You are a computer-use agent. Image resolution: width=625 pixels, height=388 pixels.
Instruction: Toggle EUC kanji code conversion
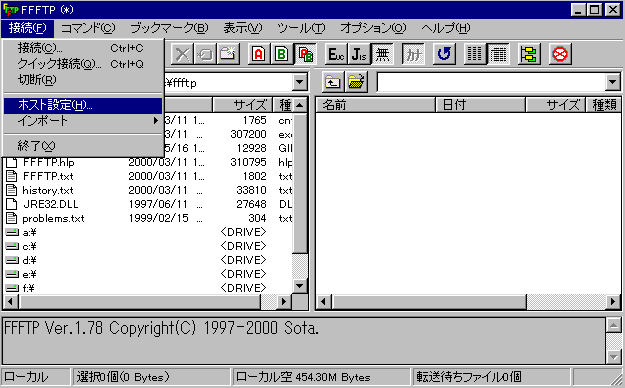336,54
